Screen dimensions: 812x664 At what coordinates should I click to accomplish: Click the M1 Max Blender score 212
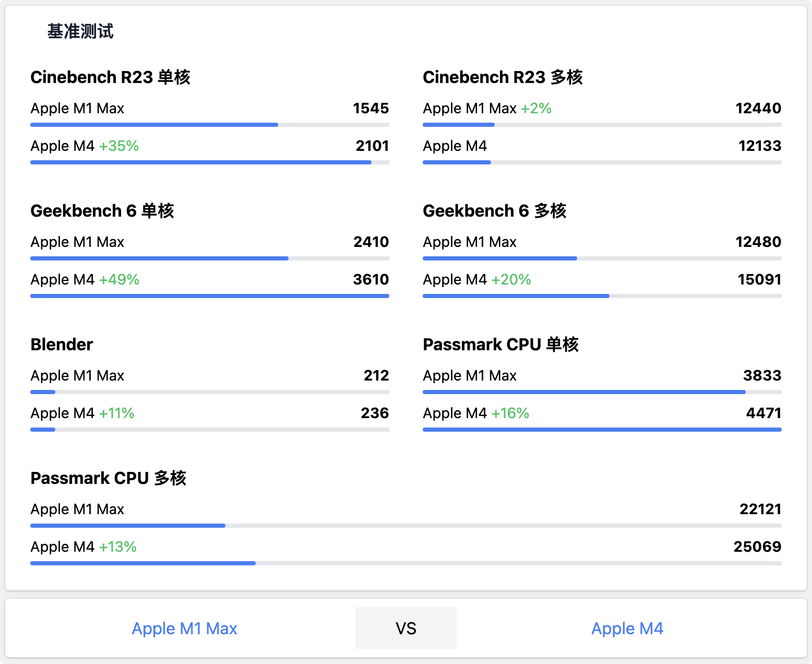pos(376,376)
